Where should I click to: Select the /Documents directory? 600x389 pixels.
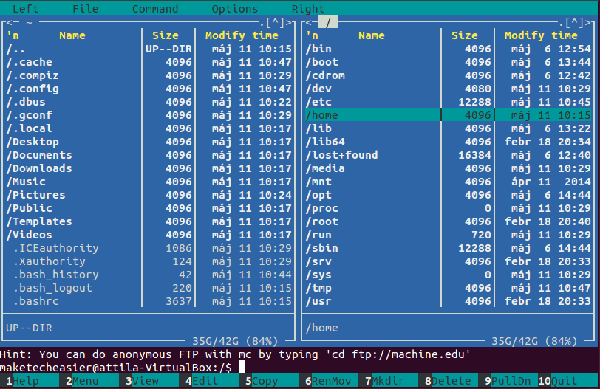(x=149, y=155)
